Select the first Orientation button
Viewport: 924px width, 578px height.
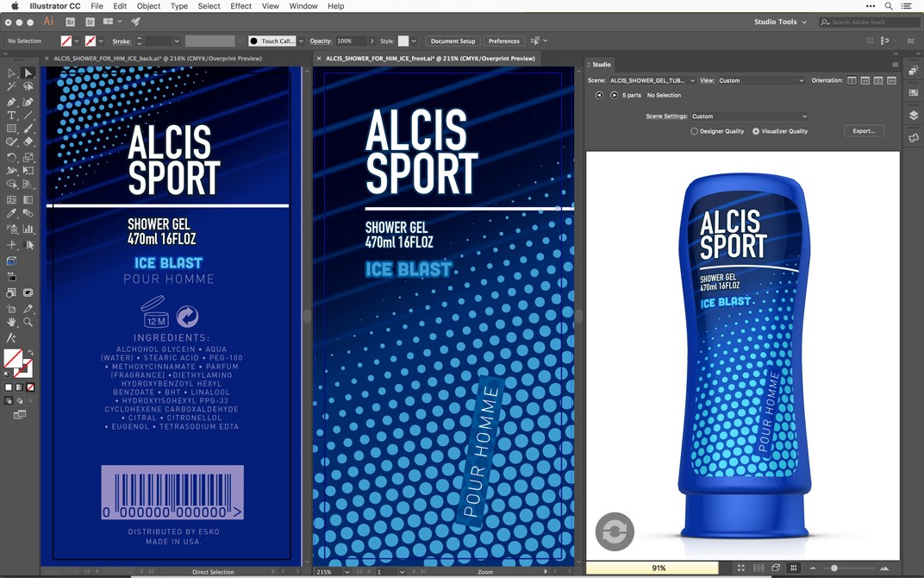point(852,80)
